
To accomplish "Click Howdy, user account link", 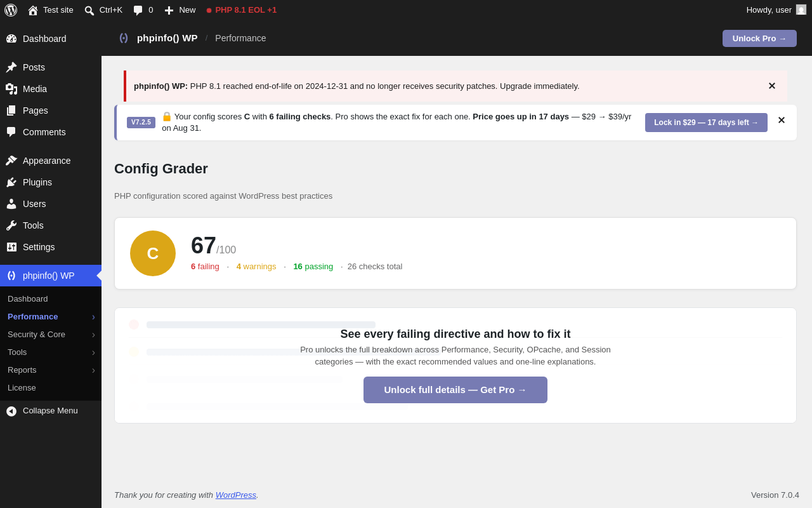I will (x=776, y=10).
